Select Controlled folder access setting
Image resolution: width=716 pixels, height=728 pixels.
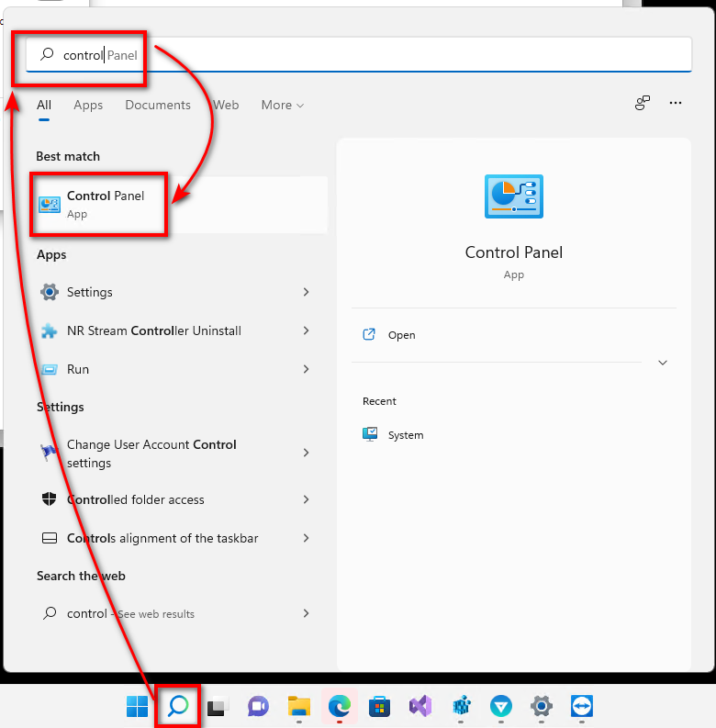[x=136, y=500]
